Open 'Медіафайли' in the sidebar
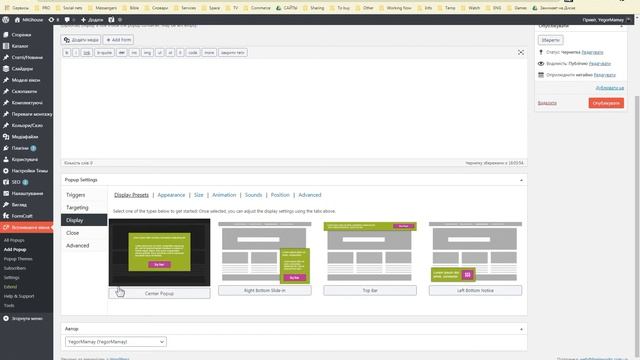This screenshot has height=360, width=640. click(24, 137)
